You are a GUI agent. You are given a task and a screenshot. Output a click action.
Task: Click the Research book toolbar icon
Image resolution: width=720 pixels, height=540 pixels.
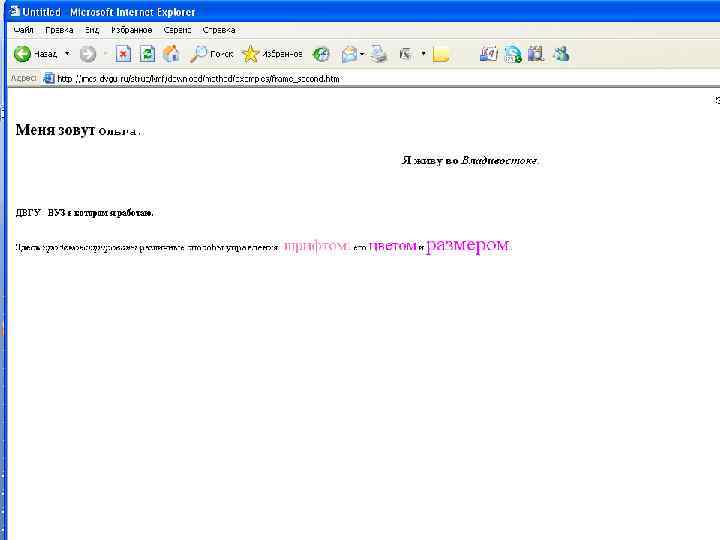click(x=535, y=54)
